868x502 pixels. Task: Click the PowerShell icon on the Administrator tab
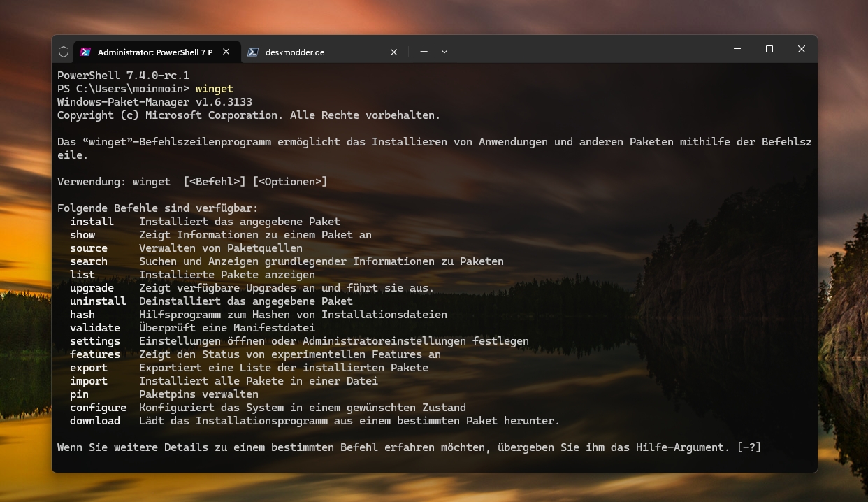(x=85, y=52)
